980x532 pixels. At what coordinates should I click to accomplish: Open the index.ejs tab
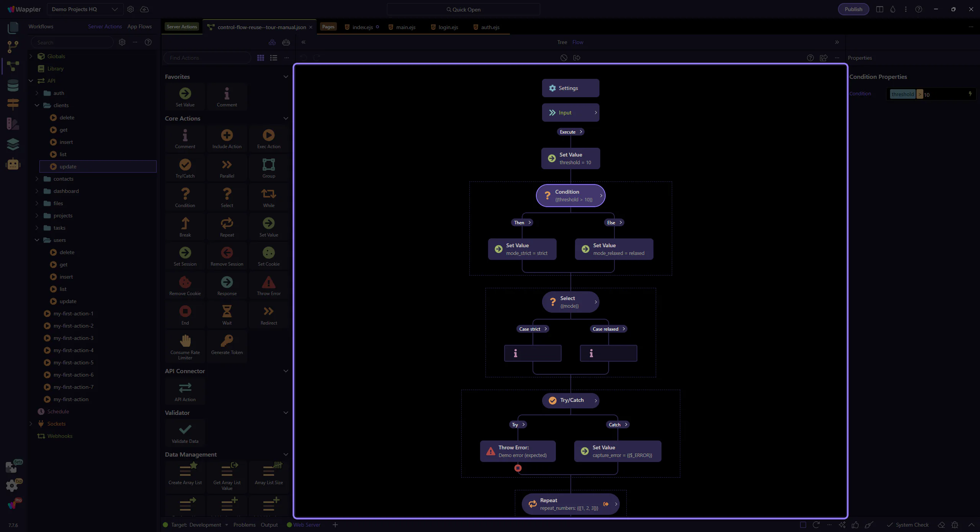pyautogui.click(x=362, y=27)
